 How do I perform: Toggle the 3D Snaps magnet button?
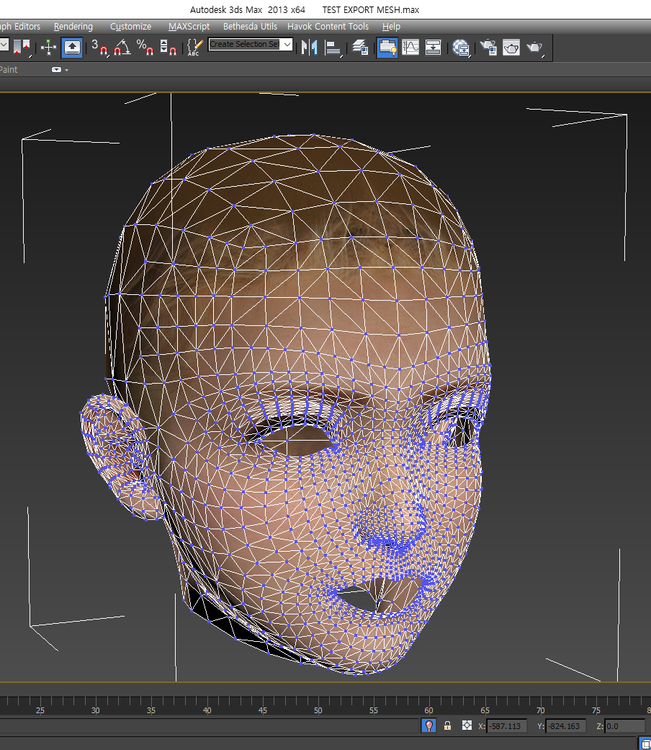point(99,47)
